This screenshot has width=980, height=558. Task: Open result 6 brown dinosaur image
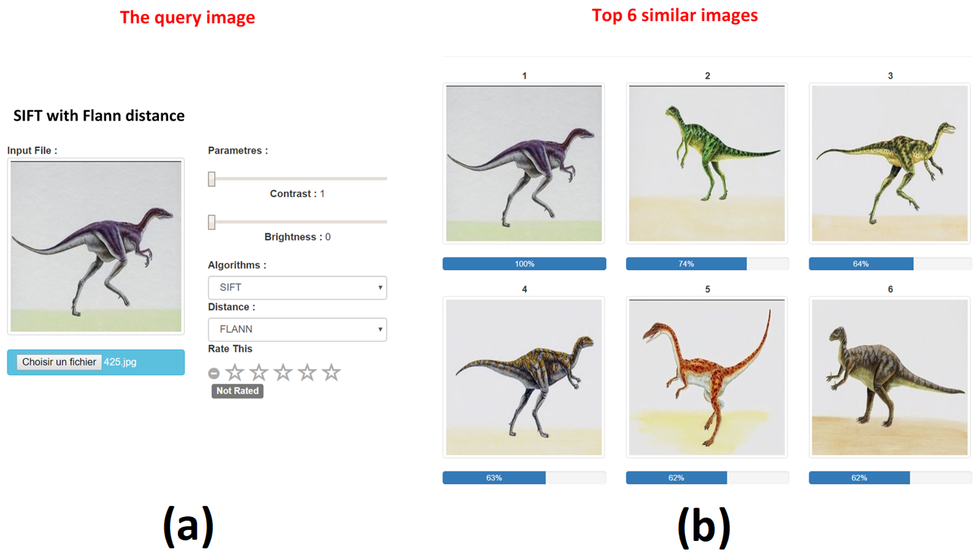[890, 377]
